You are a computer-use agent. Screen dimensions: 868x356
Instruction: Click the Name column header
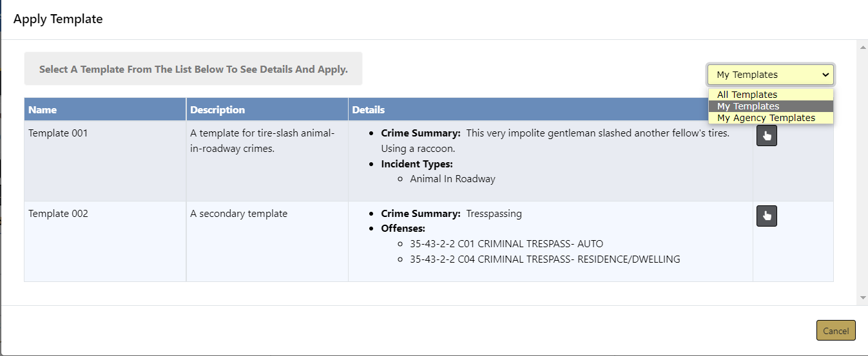click(x=43, y=109)
